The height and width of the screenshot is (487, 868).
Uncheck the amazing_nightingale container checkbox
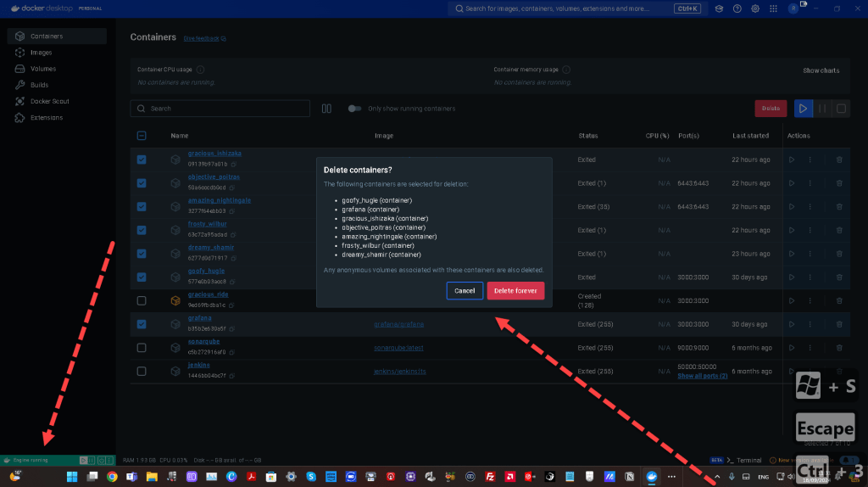coord(142,207)
